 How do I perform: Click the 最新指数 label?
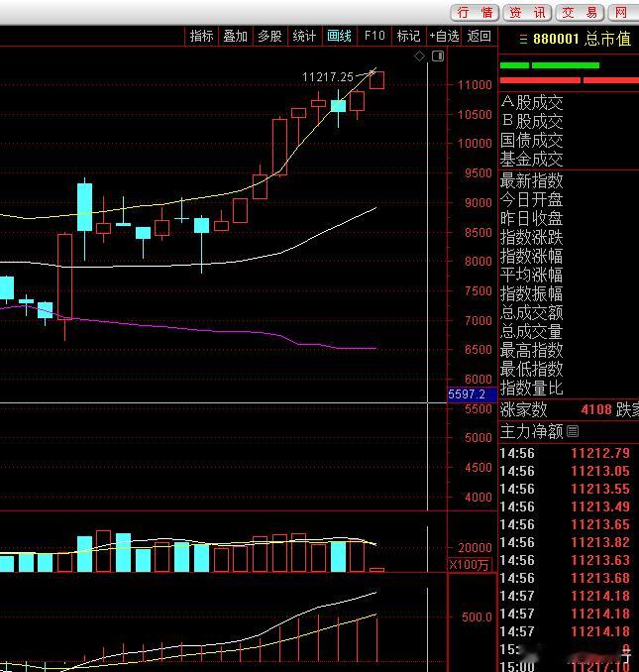(531, 180)
